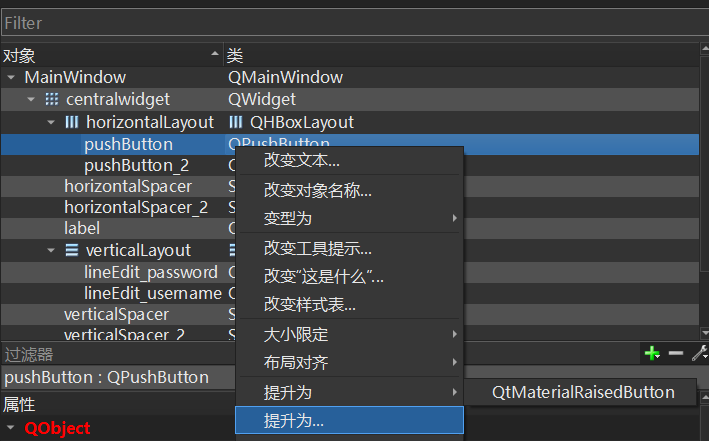Image resolution: width=709 pixels, height=441 pixels.
Task: Sort by the 对象 column header
Action: [x=111, y=56]
